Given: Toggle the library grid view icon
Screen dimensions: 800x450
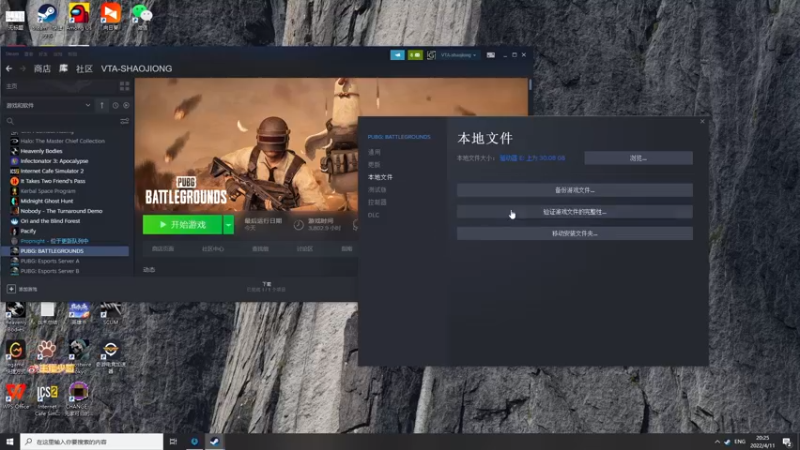Looking at the screenshot, I should click(x=124, y=86).
